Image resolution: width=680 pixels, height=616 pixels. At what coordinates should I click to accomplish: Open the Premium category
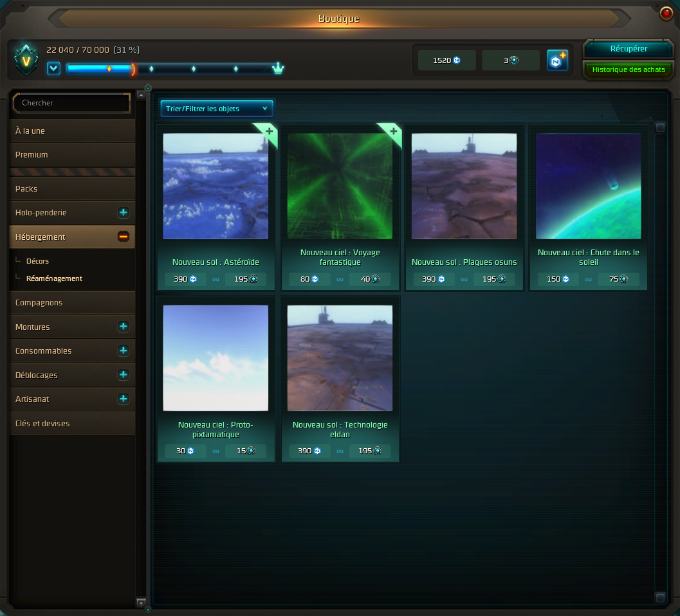(x=72, y=155)
